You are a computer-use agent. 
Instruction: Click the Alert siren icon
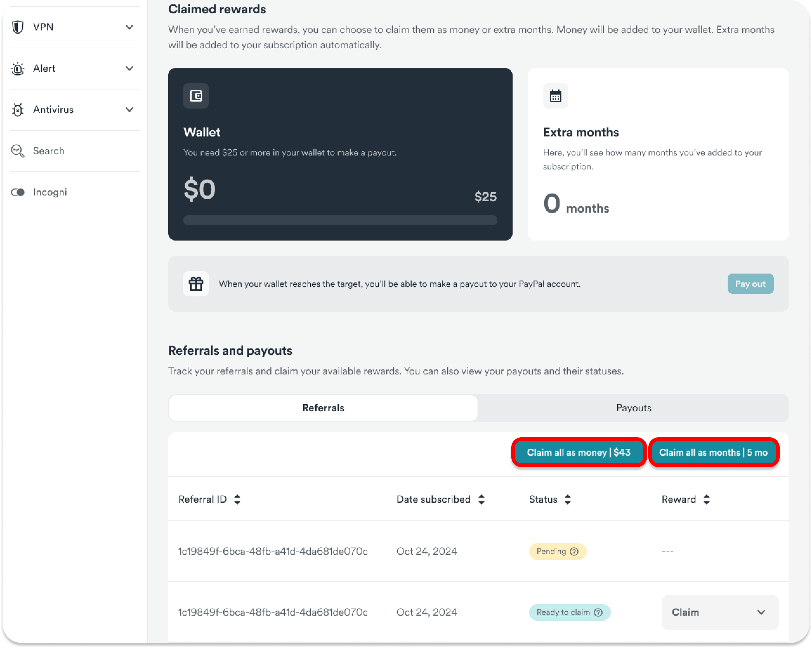[18, 69]
